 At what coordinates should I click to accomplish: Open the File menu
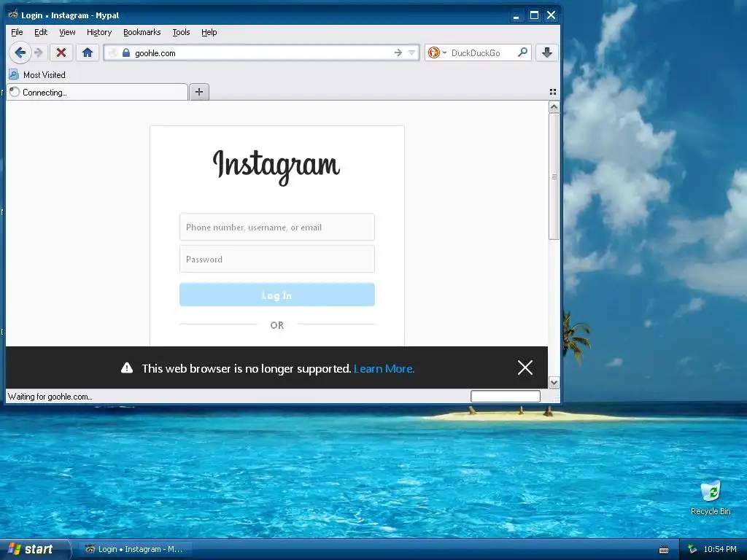[x=17, y=32]
